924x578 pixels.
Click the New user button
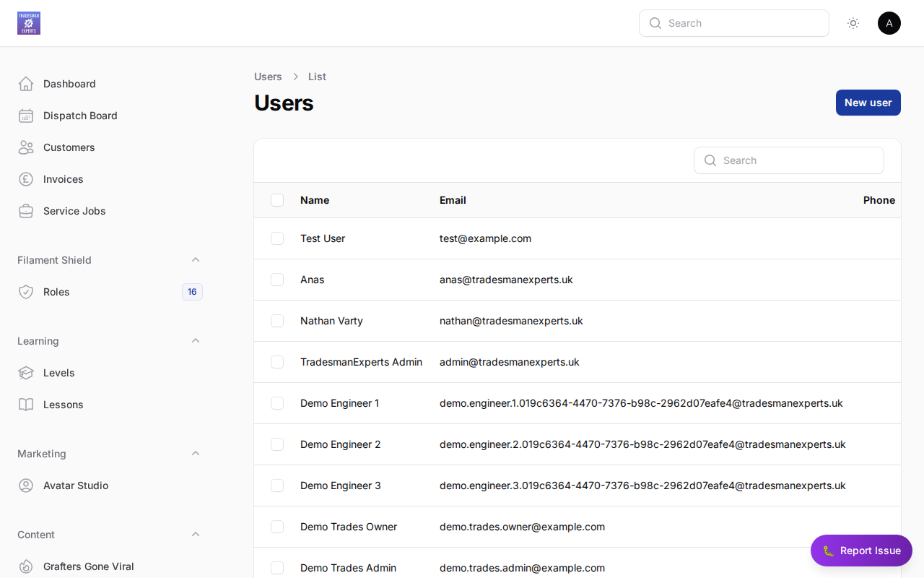[x=868, y=103]
